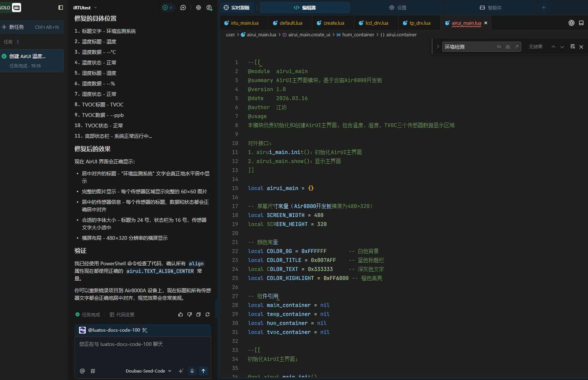Image resolution: width=588 pixels, height=380 pixels.
Task: Click the thumbs up feedback icon
Action: [181, 314]
